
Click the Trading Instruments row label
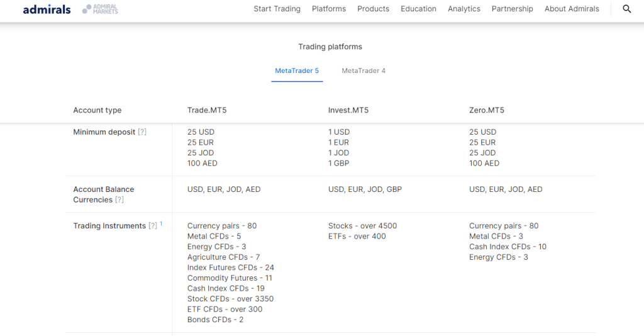click(109, 226)
